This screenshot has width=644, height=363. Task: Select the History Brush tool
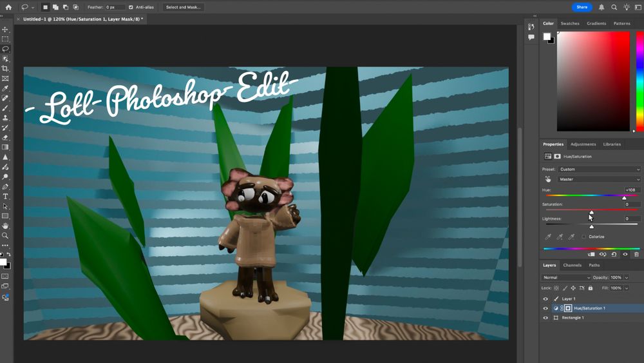pyautogui.click(x=5, y=128)
